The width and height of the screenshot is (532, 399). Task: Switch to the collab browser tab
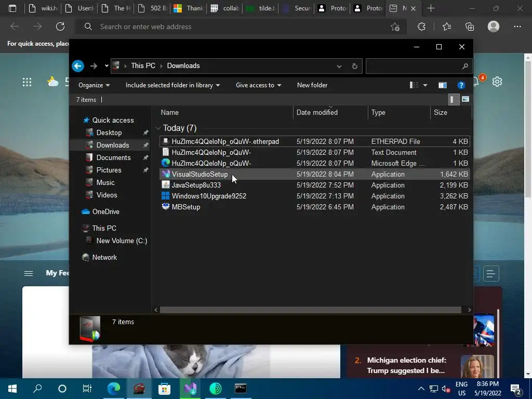tap(224, 8)
